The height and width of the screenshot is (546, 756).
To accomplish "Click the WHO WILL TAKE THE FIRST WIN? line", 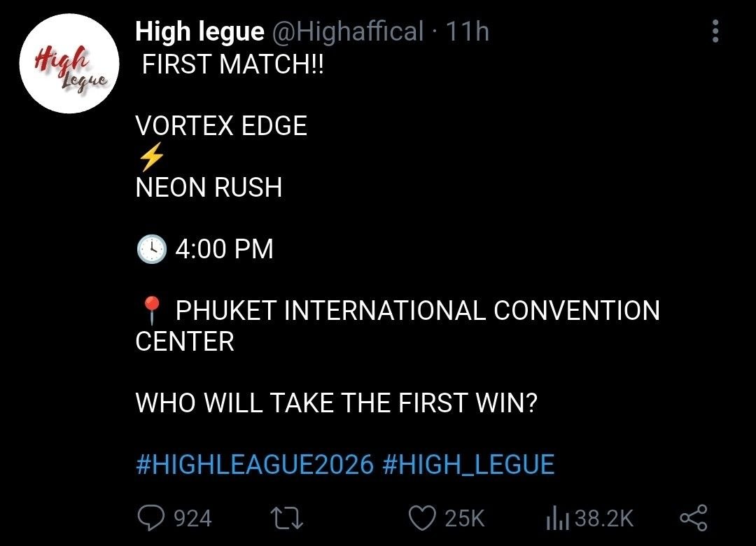I will pyautogui.click(x=336, y=402).
